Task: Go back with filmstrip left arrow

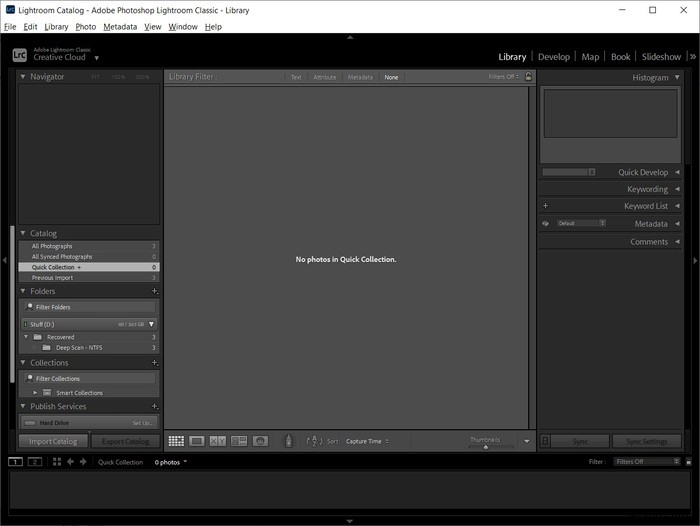Action: point(70,462)
